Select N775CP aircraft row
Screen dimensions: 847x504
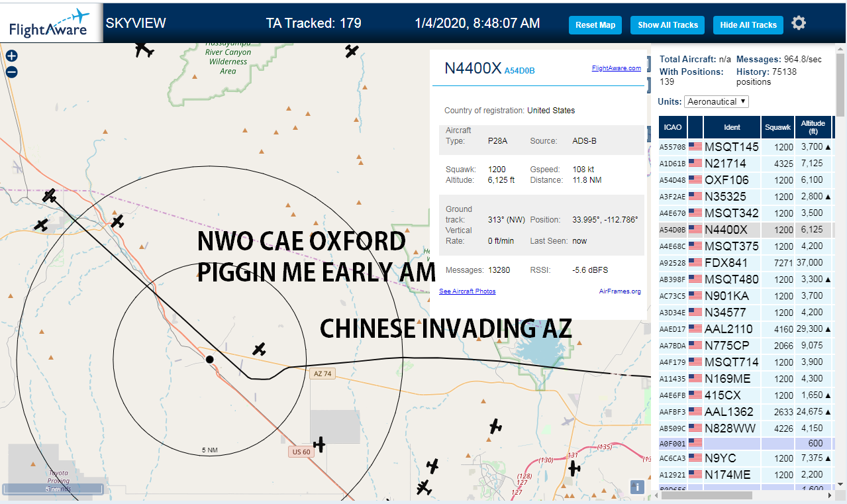coord(746,346)
